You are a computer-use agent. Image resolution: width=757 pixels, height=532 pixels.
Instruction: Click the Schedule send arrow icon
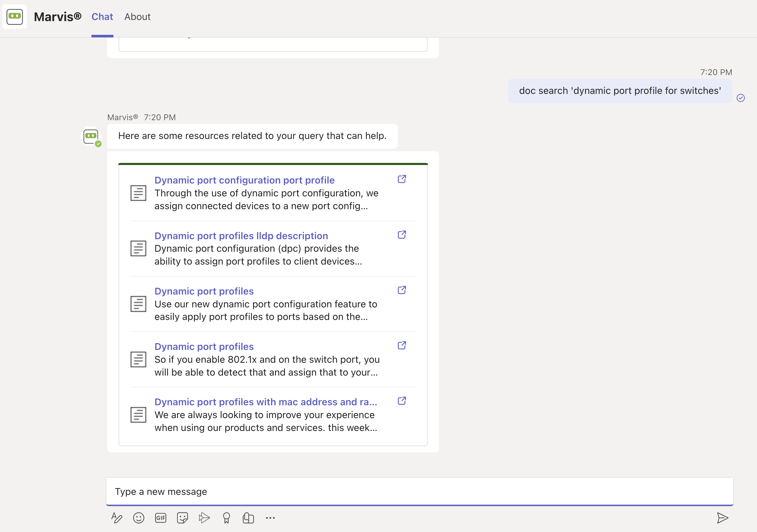coord(205,518)
